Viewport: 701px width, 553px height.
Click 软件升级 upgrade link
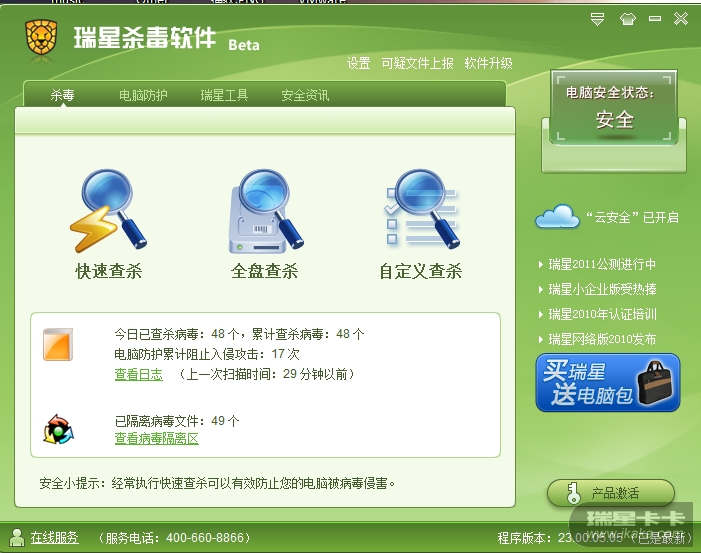coord(488,63)
